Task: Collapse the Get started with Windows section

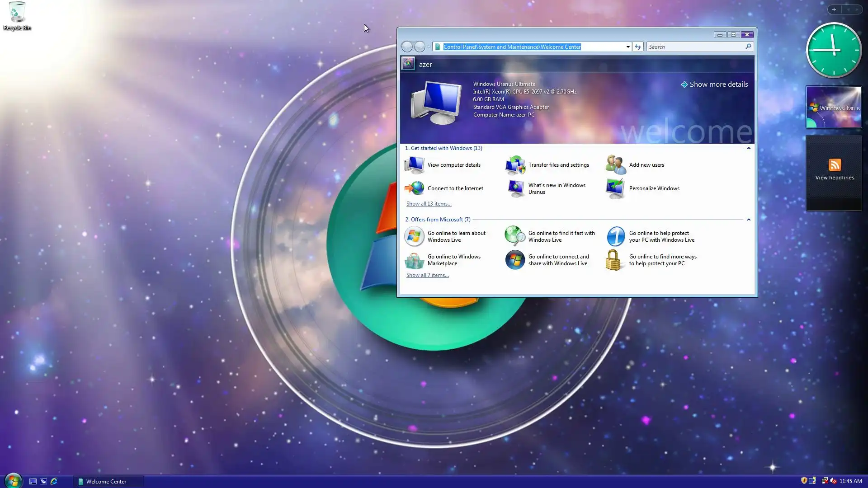Action: pos(749,148)
